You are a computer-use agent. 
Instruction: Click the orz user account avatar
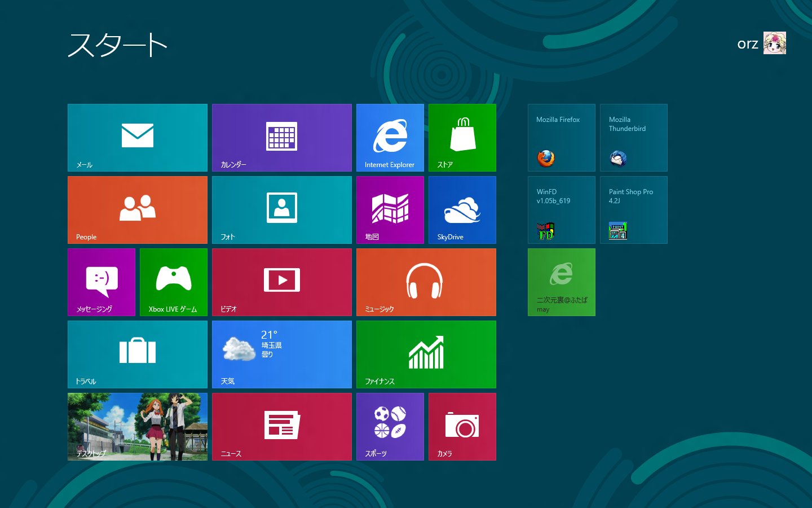[x=774, y=43]
